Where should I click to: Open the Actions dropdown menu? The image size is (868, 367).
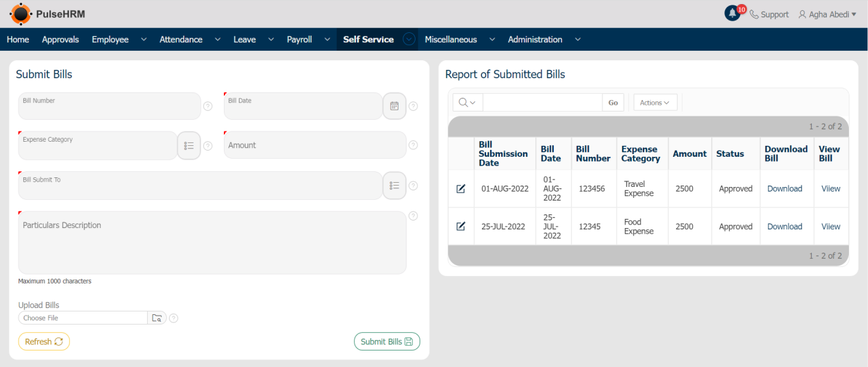pos(655,103)
